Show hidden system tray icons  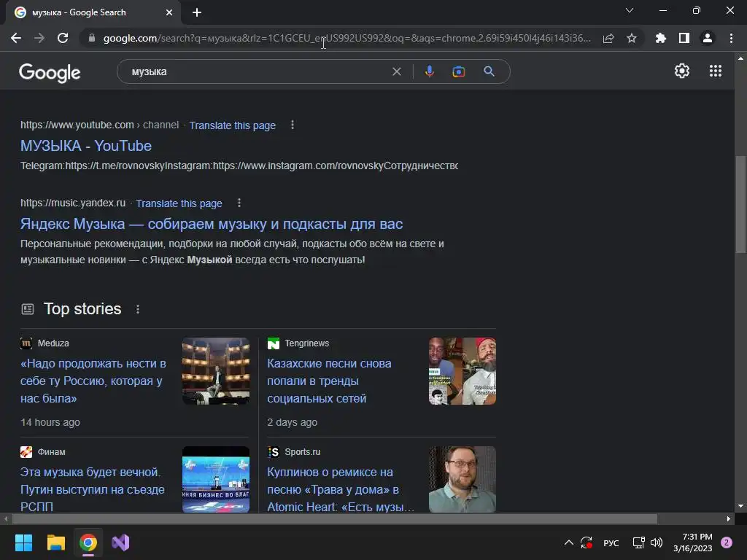click(x=568, y=542)
